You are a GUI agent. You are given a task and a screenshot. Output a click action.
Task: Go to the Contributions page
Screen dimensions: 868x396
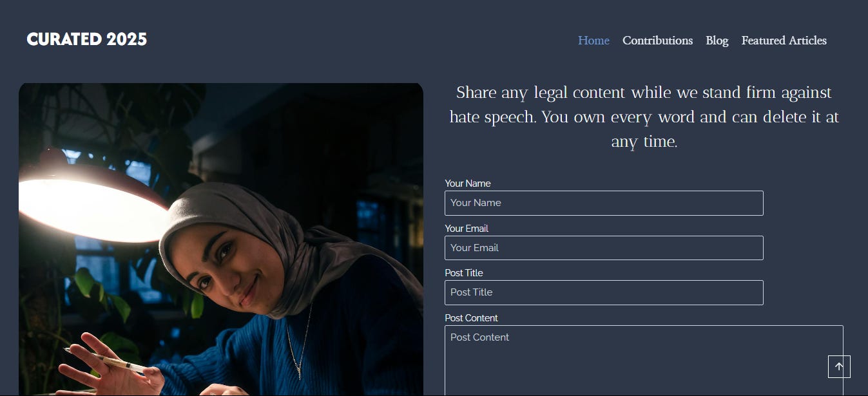tap(657, 41)
